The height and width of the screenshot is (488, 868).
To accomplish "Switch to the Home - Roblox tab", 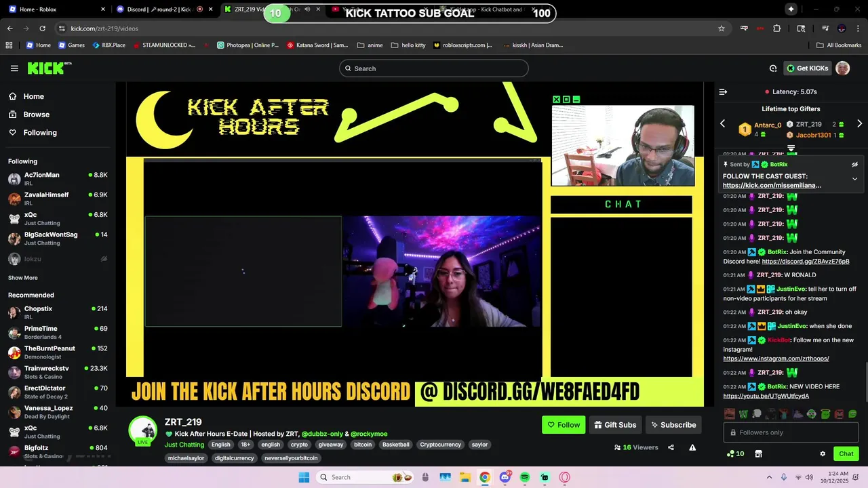I will [x=56, y=9].
